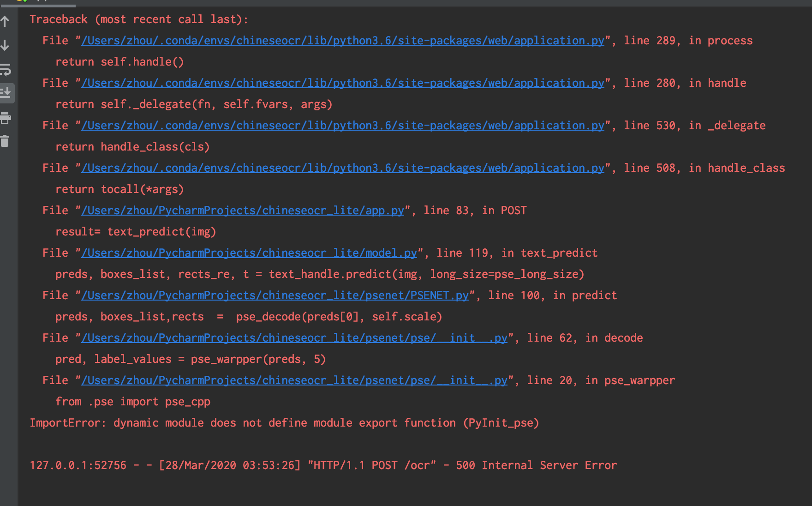Open application.py link at line 508
The height and width of the screenshot is (506, 812).
coord(341,168)
